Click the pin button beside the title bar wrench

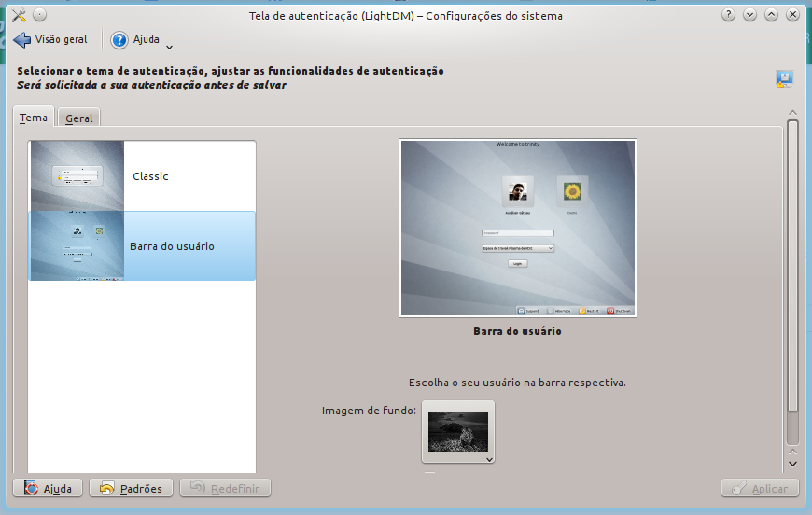click(x=38, y=15)
